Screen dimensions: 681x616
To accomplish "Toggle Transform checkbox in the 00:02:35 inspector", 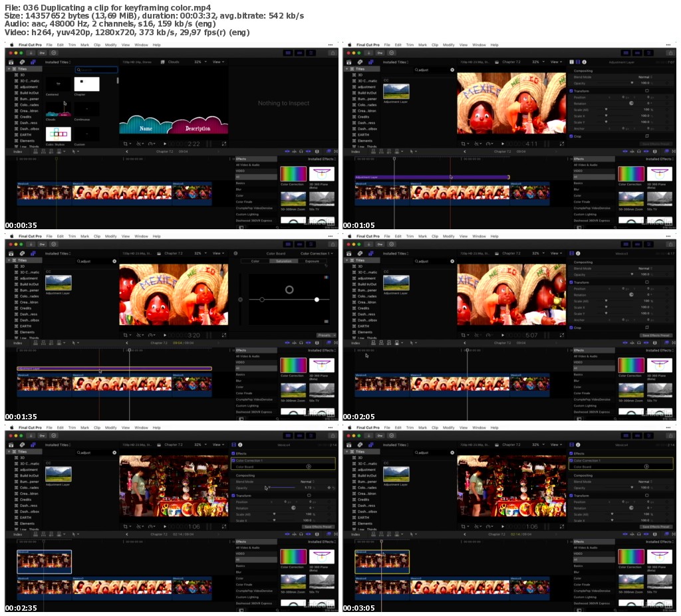I will pyautogui.click(x=233, y=495).
